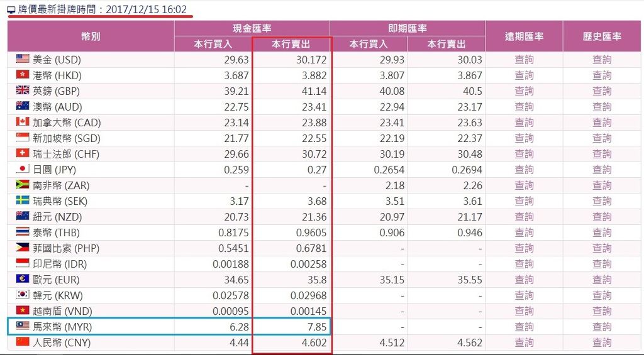The height and width of the screenshot is (355, 644).
Task: Select the 菲國比索 (PHP) currency label
Action: pyautogui.click(x=66, y=248)
